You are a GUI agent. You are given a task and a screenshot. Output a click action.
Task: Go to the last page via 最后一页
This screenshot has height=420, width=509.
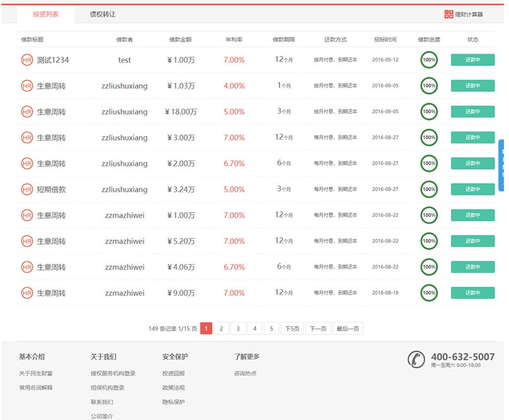[348, 328]
